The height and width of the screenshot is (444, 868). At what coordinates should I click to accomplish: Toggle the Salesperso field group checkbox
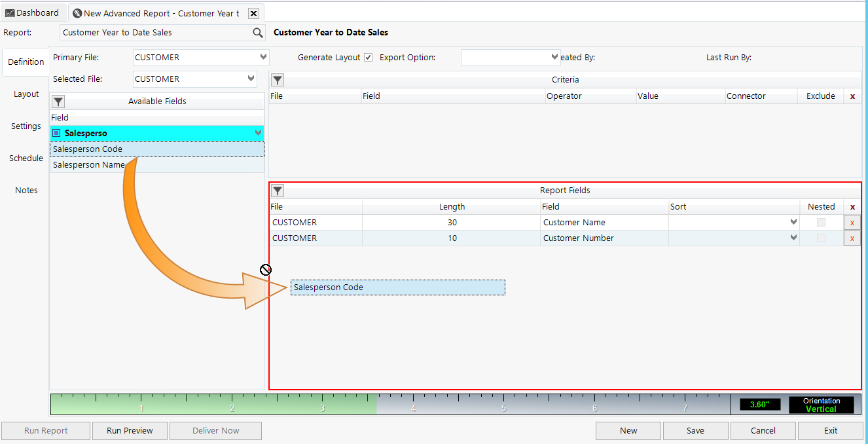(x=58, y=133)
